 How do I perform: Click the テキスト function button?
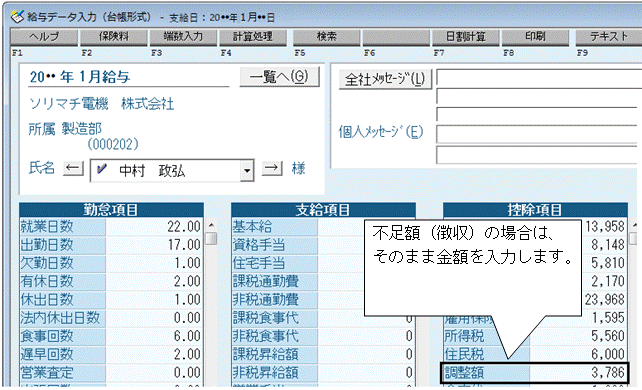609,37
